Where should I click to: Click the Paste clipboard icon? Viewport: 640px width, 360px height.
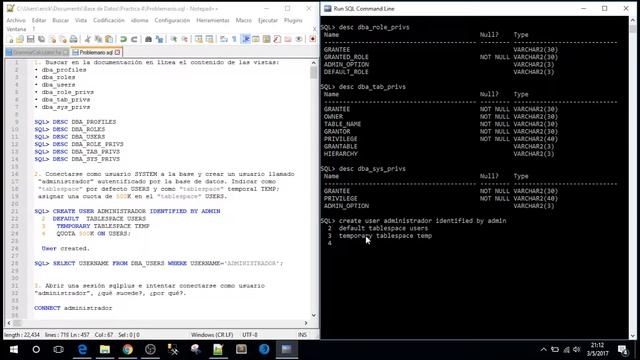pos(109,39)
